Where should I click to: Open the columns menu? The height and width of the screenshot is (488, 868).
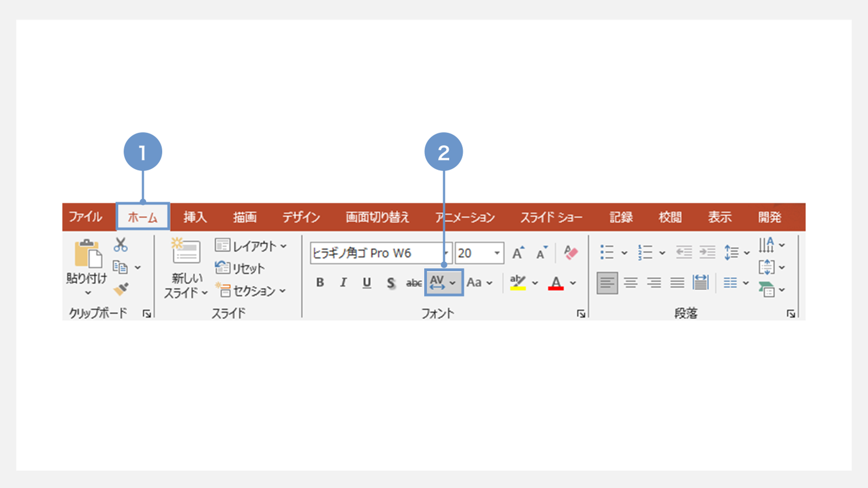[736, 283]
